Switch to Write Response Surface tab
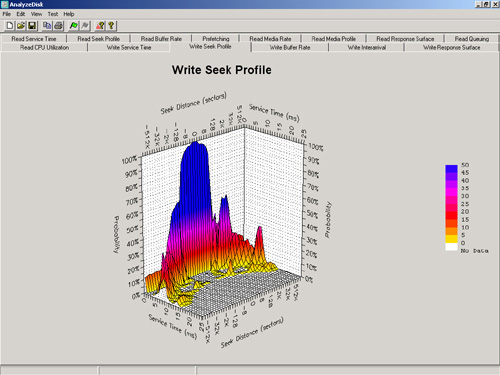Screen dimensions: 500x375 452,47
